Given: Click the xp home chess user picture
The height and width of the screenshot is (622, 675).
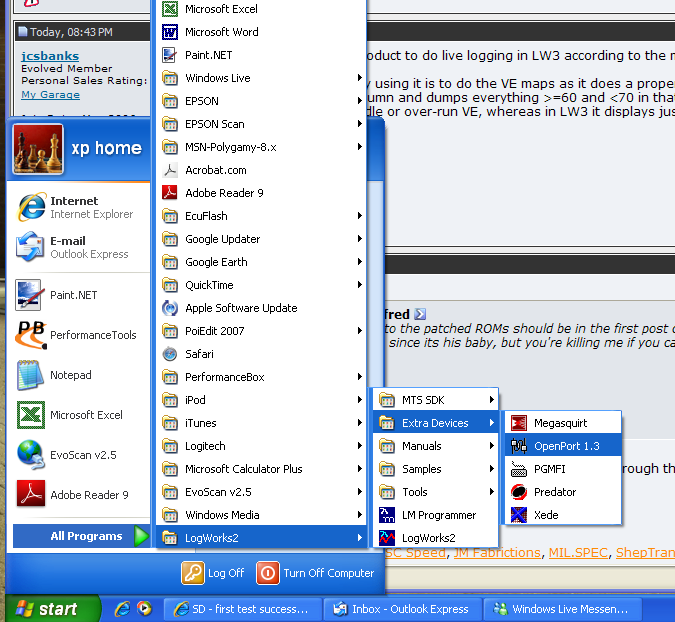Looking at the screenshot, I should pos(38,149).
